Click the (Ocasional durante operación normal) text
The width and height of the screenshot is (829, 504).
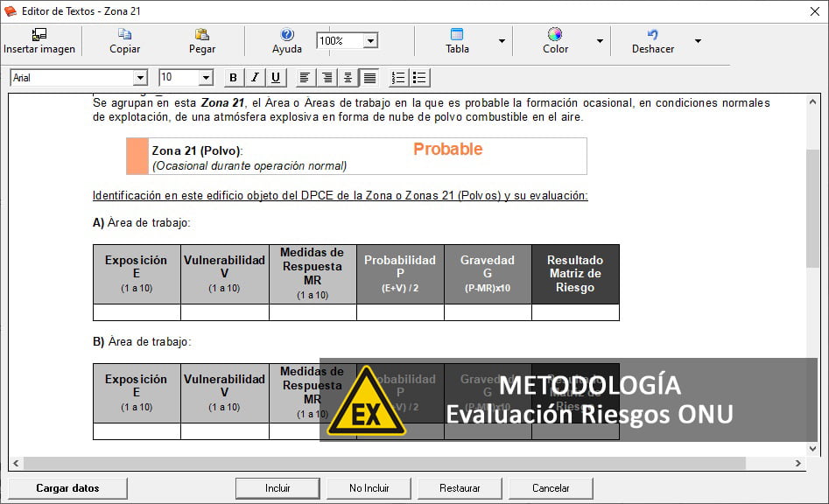[x=249, y=166]
